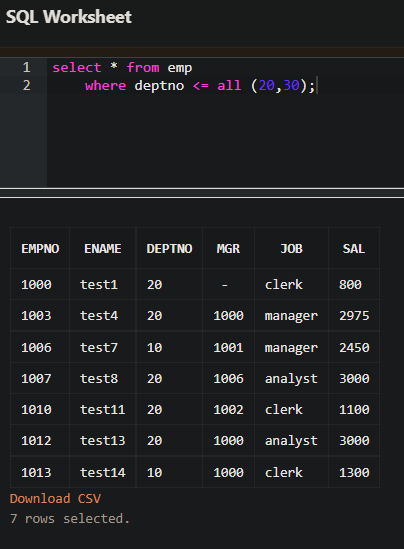The image size is (404, 549).
Task: Select EMPNO cell 1003
Action: pyautogui.click(x=40, y=315)
